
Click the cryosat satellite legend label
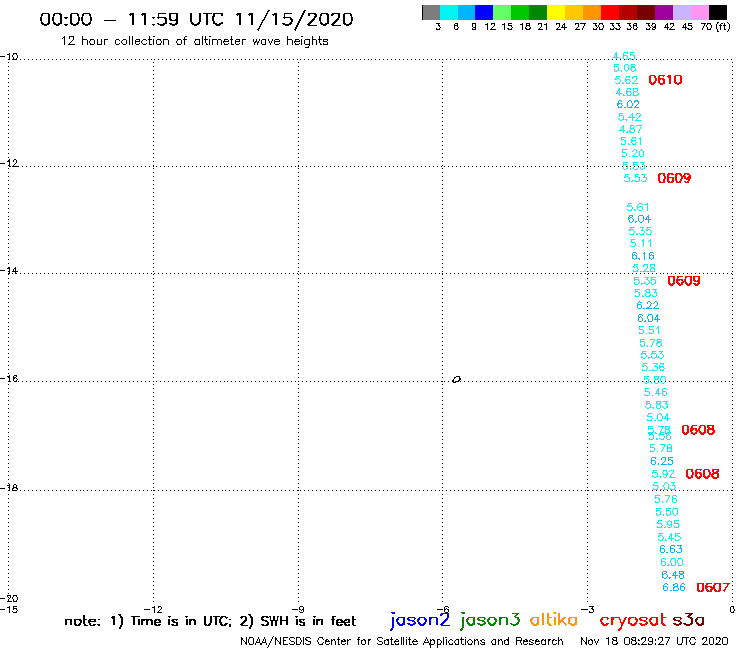coord(632,620)
